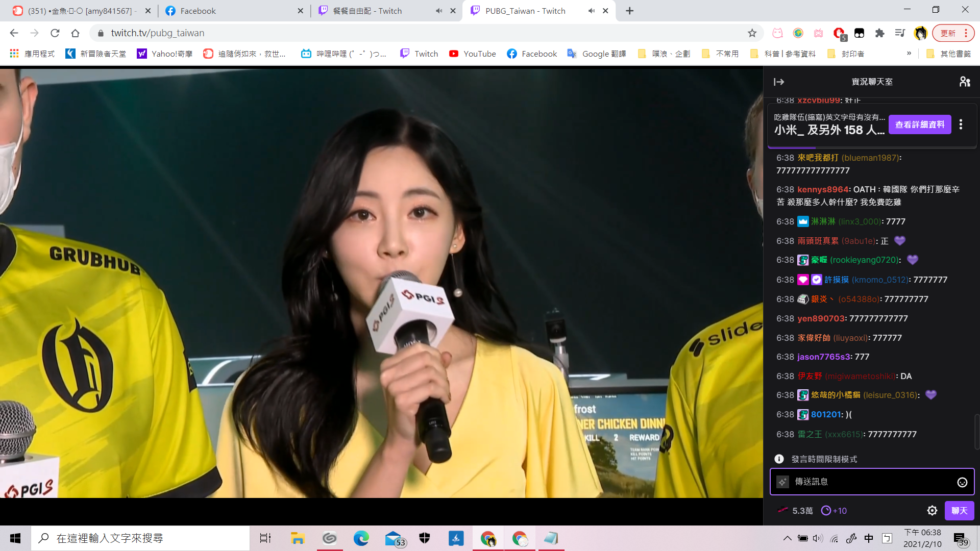
Task: Go to browser home page
Action: [75, 33]
